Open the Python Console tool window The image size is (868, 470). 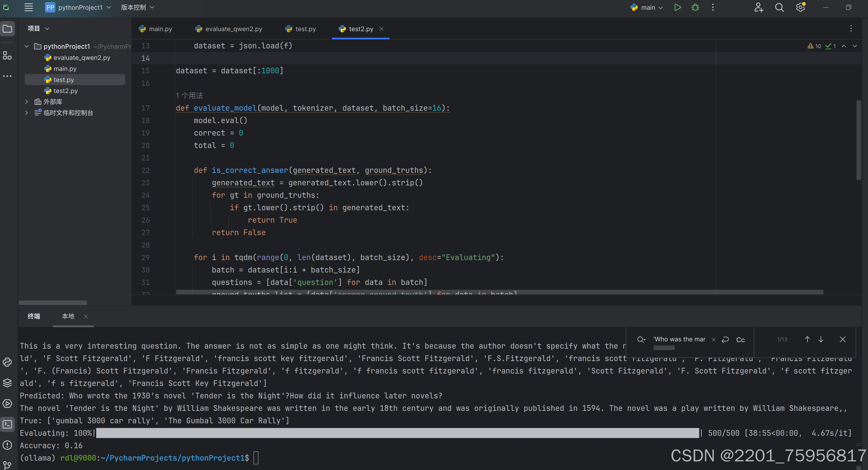click(x=7, y=362)
